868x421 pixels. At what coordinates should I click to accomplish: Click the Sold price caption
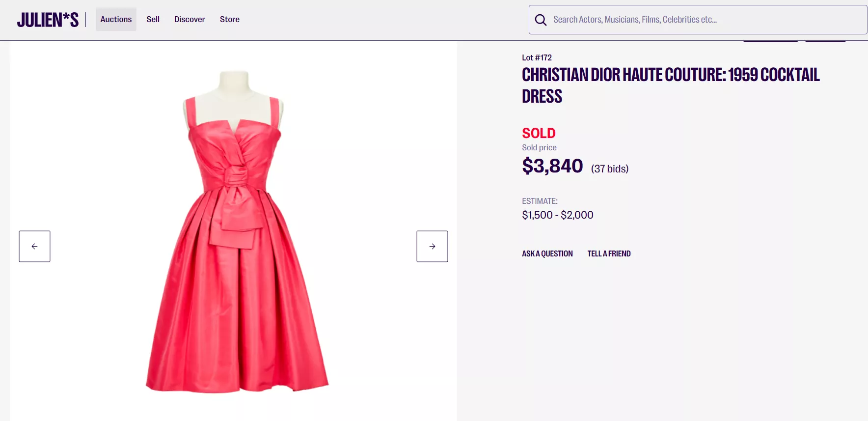539,147
